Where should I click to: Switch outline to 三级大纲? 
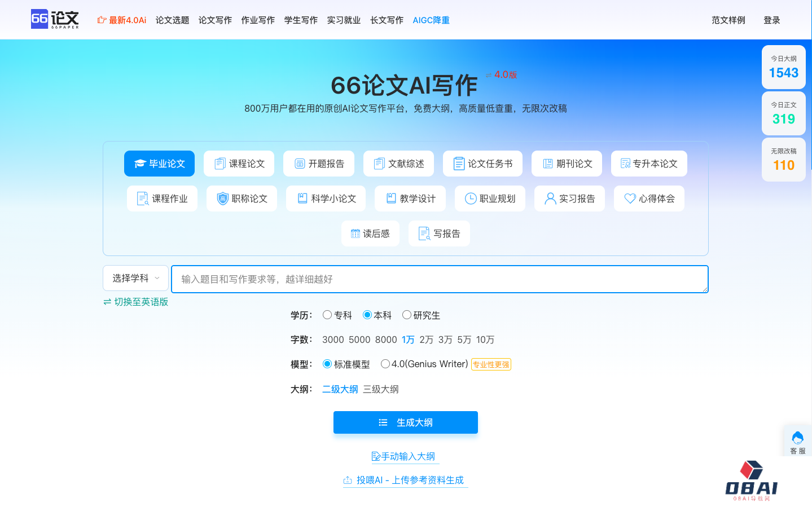tap(382, 389)
